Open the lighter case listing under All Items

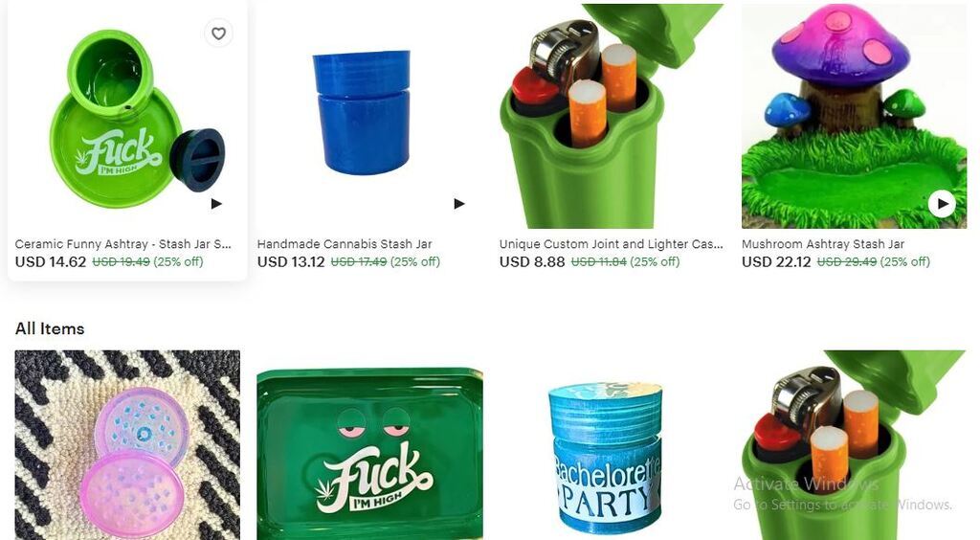coord(854,445)
